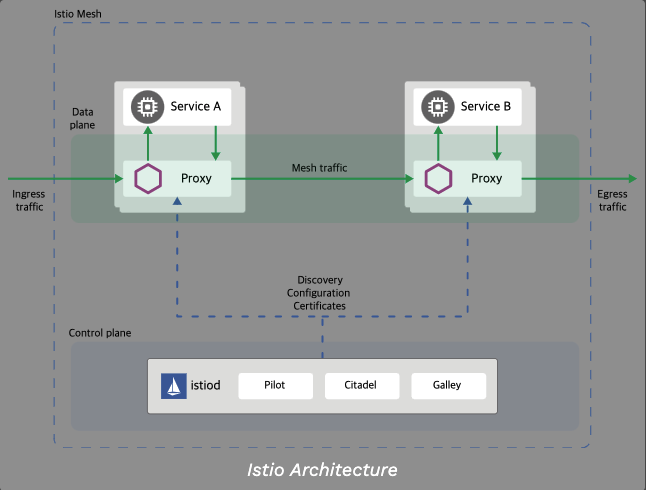This screenshot has width=646, height=490.
Task: Click the Mesh traffic label
Action: [319, 168]
